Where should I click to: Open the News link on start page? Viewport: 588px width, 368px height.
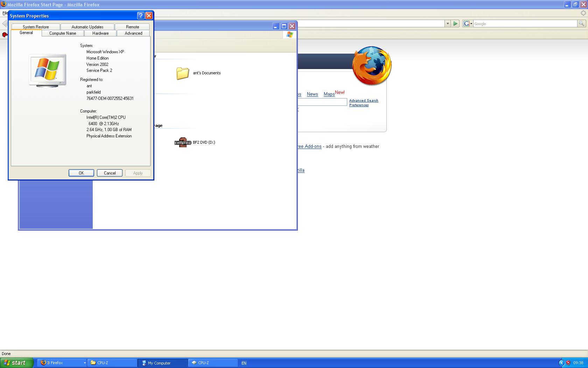[312, 94]
